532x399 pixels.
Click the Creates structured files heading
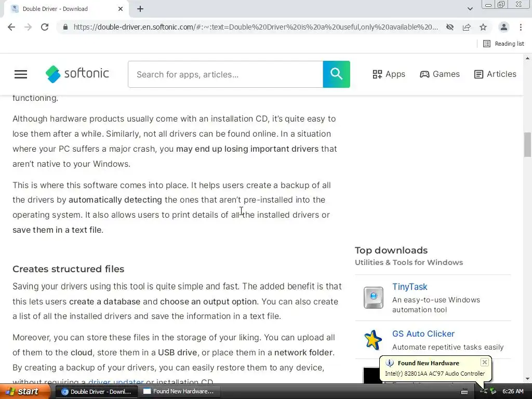(69, 269)
